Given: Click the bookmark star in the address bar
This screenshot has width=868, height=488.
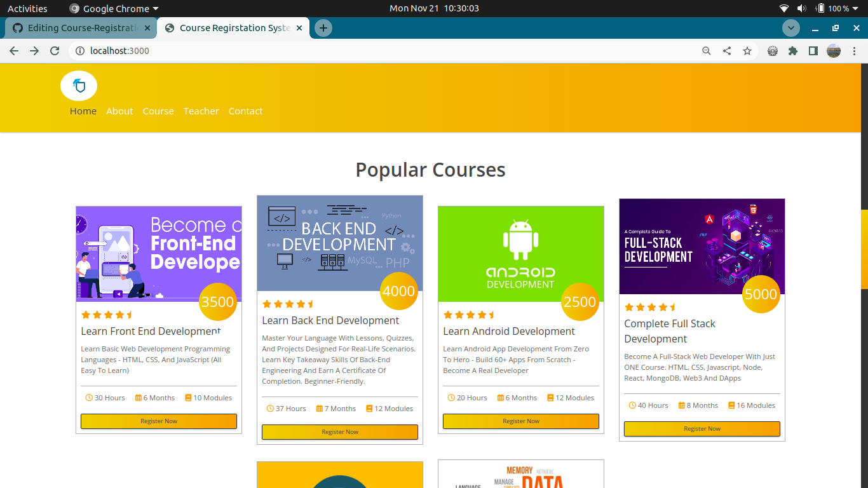Looking at the screenshot, I should tap(747, 50).
